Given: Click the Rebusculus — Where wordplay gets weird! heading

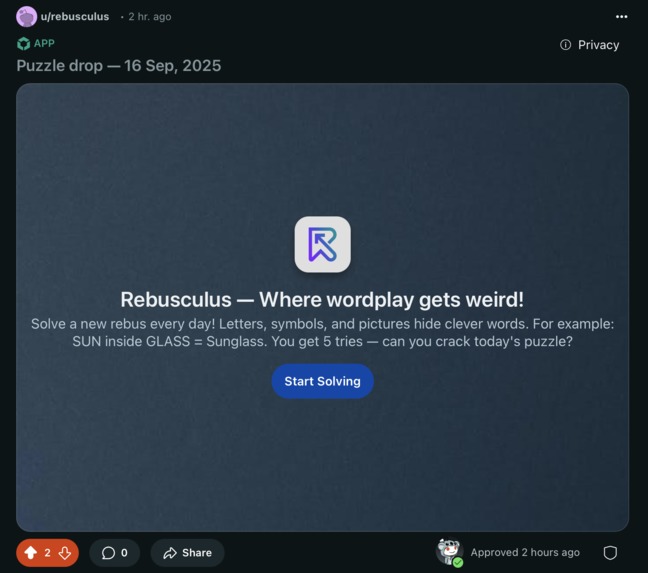Looking at the screenshot, I should (322, 300).
